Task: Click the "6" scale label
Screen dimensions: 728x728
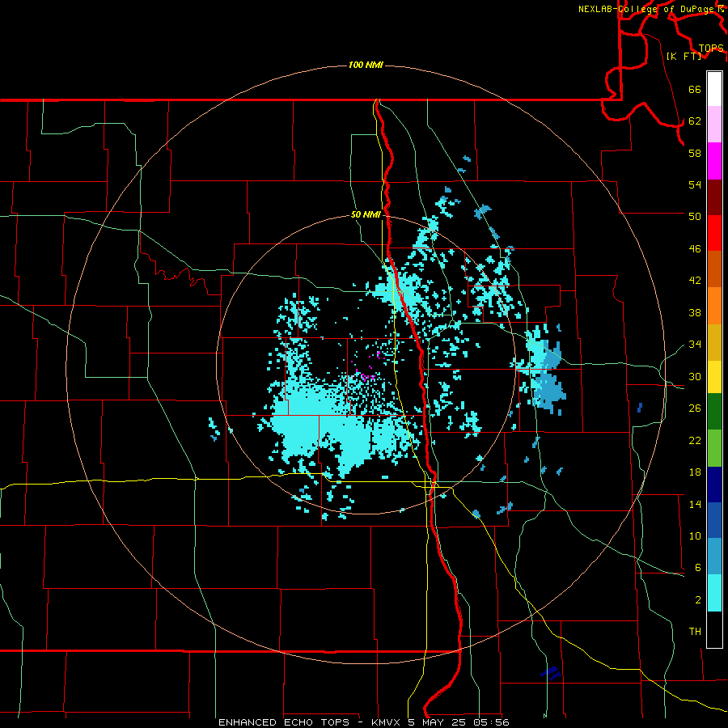Action: (697, 568)
